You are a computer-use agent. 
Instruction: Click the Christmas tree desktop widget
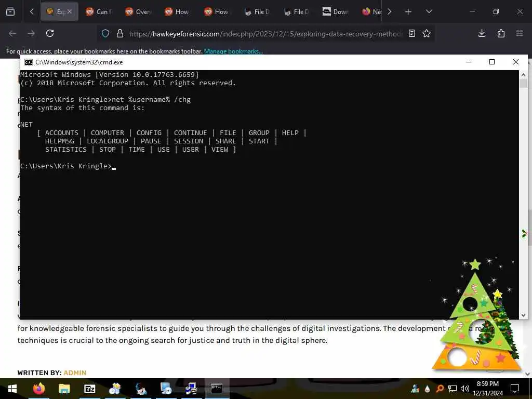coord(477,315)
